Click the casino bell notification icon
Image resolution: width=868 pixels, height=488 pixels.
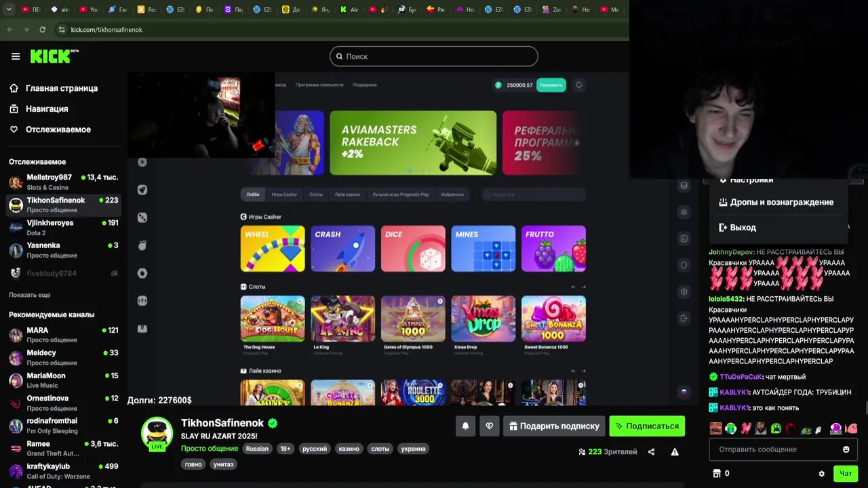578,85
